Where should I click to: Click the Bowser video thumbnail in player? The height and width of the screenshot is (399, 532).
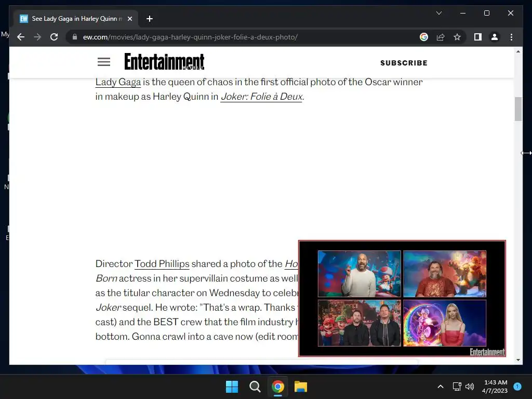pos(445,274)
